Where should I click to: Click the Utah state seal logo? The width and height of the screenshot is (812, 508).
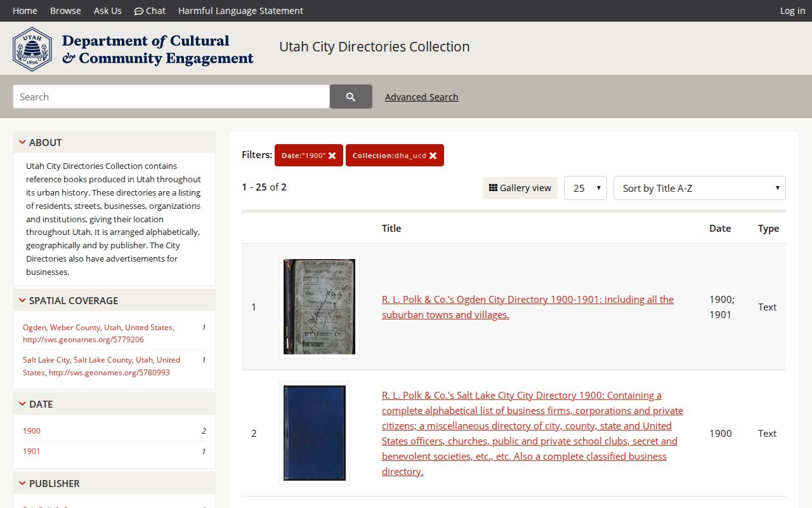[x=32, y=49]
